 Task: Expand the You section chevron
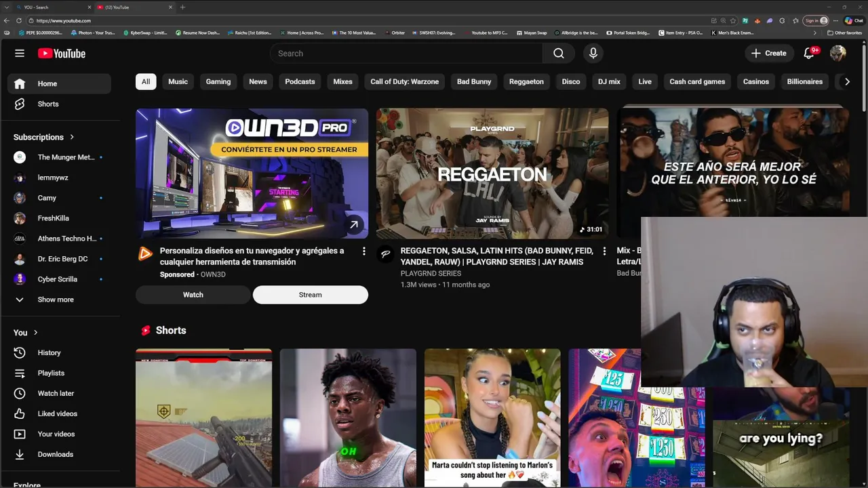[x=36, y=332]
